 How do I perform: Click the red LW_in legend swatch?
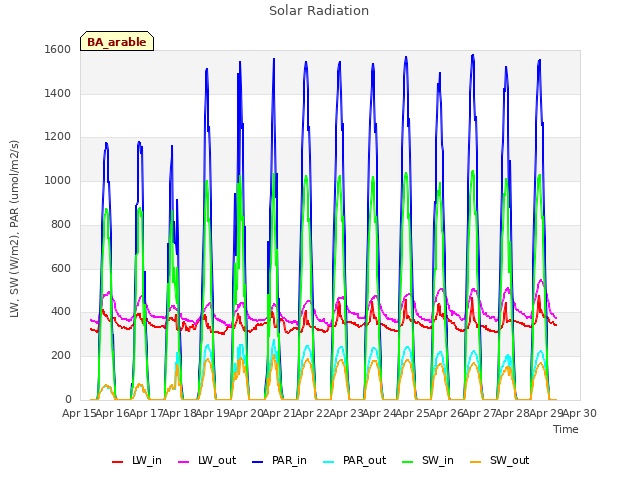(x=118, y=462)
